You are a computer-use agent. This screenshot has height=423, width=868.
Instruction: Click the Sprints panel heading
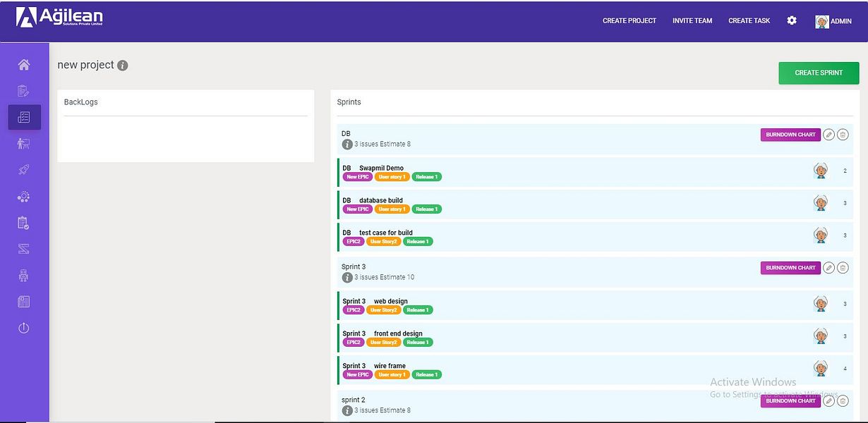click(349, 102)
